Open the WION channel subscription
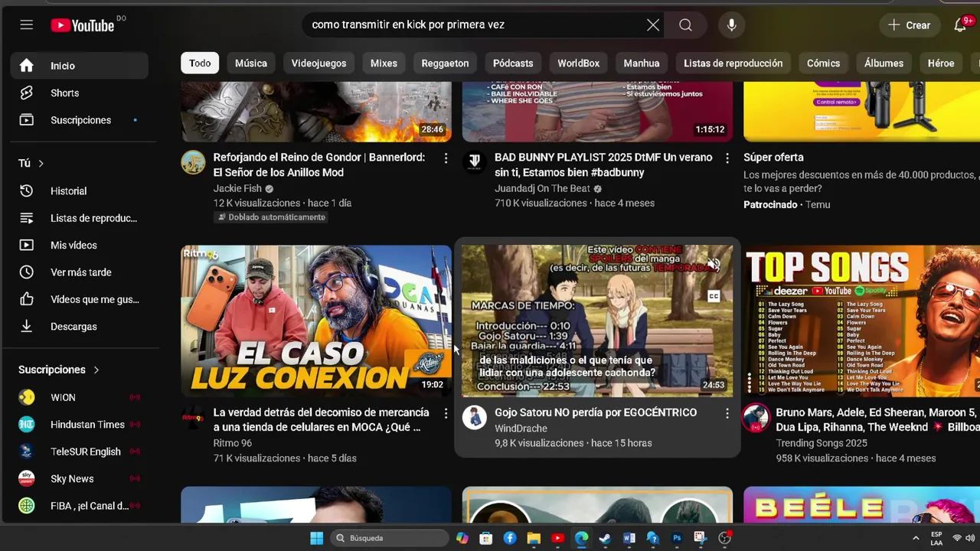 point(80,397)
